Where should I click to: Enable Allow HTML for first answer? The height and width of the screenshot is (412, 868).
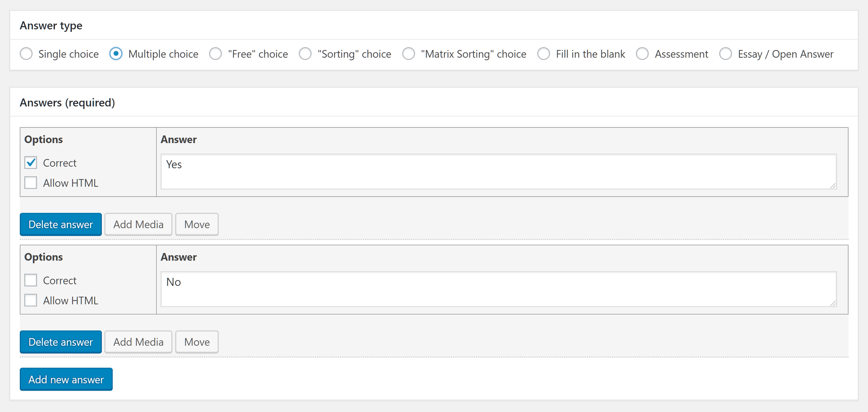[32, 182]
